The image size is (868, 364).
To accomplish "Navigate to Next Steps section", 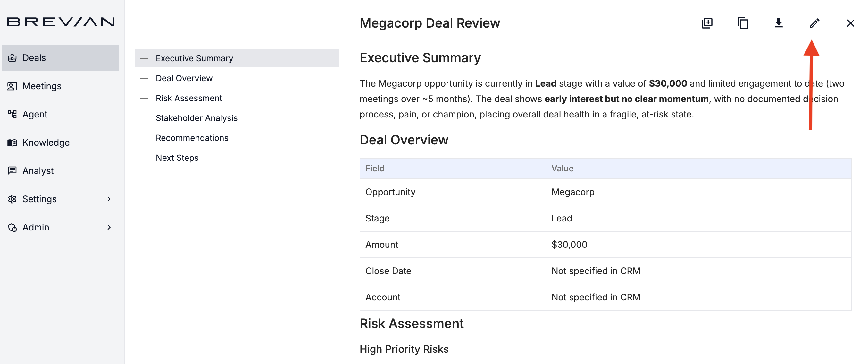I will (177, 158).
